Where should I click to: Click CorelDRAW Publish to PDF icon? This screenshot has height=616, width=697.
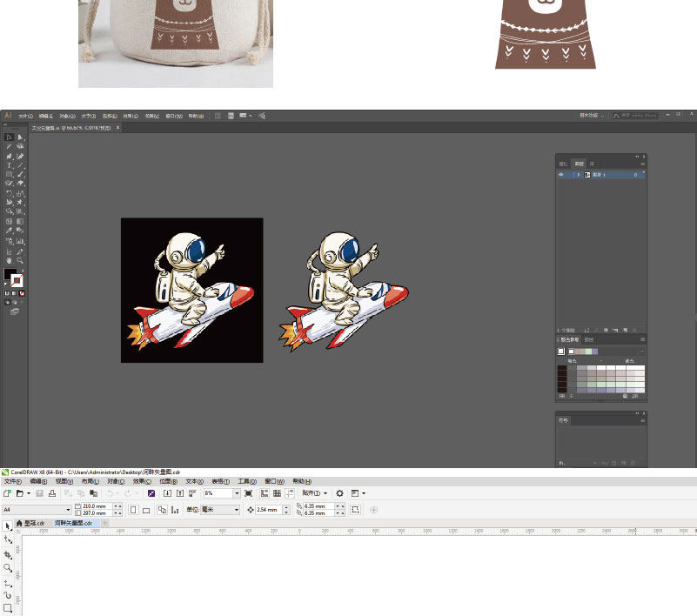192,493
